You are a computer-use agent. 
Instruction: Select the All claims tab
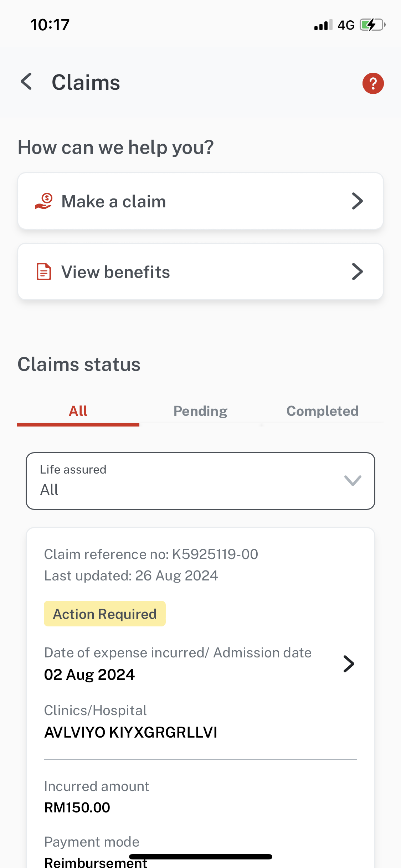point(78,411)
